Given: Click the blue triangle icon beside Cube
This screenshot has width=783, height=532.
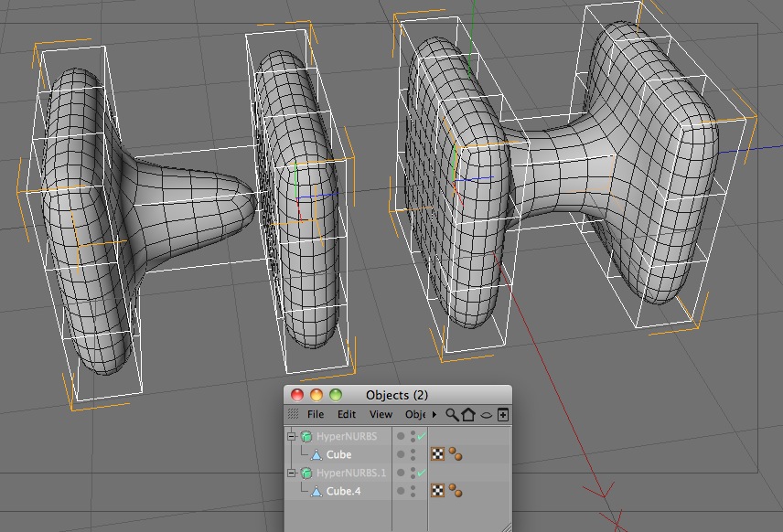Looking at the screenshot, I should click(x=316, y=454).
